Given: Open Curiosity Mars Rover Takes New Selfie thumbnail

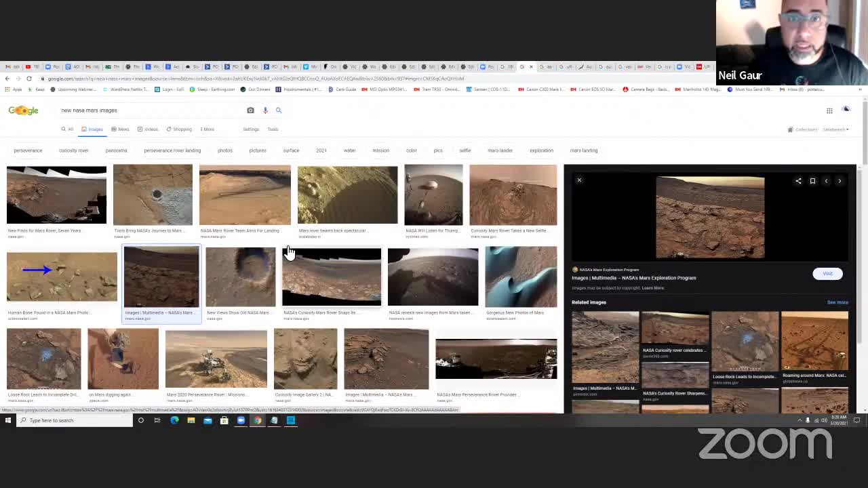Looking at the screenshot, I should point(513,195).
